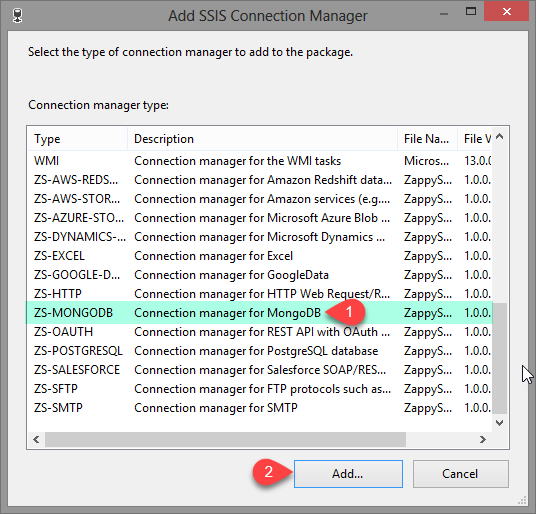Click the horizontal scrollbar thumb
The width and height of the screenshot is (536, 514).
225,439
